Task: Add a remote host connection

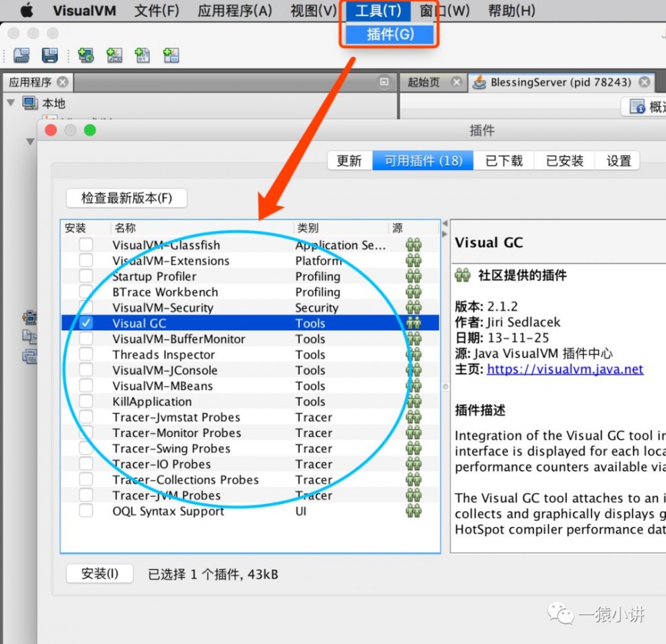Action: pos(85,55)
